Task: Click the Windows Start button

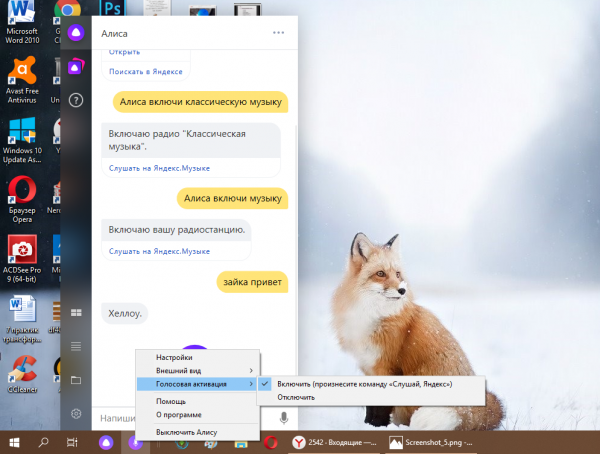Action: coord(14,443)
